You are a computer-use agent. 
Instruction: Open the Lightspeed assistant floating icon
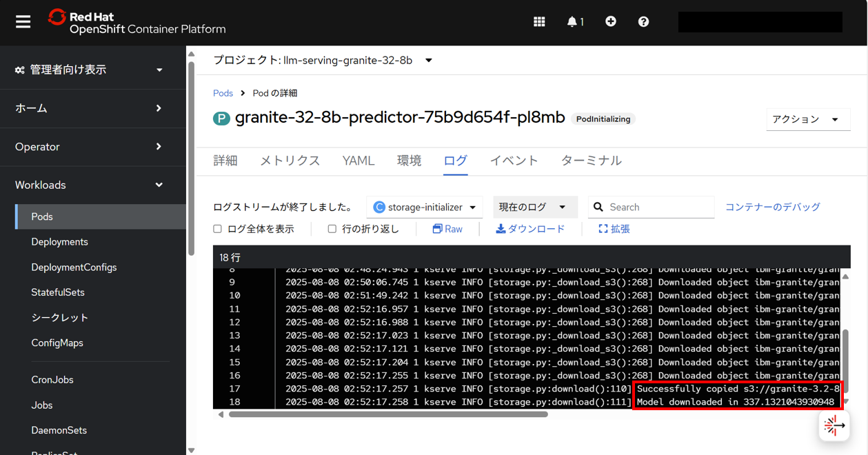(x=834, y=426)
